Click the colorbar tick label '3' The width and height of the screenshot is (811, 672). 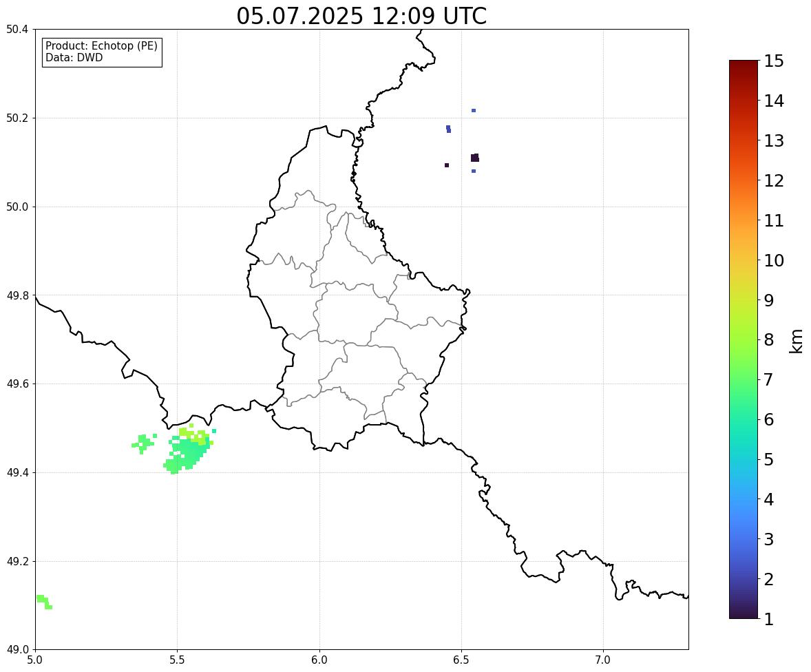768,539
